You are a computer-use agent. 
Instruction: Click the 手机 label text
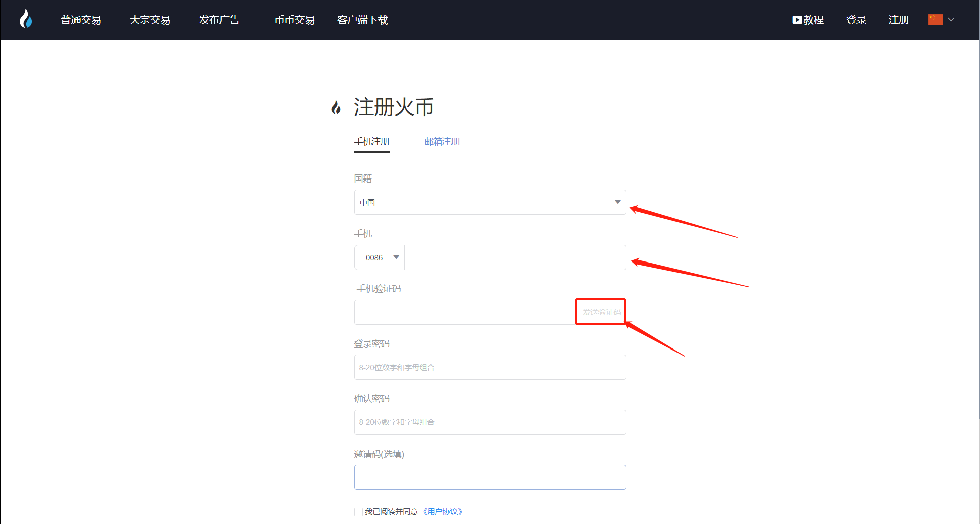click(363, 234)
